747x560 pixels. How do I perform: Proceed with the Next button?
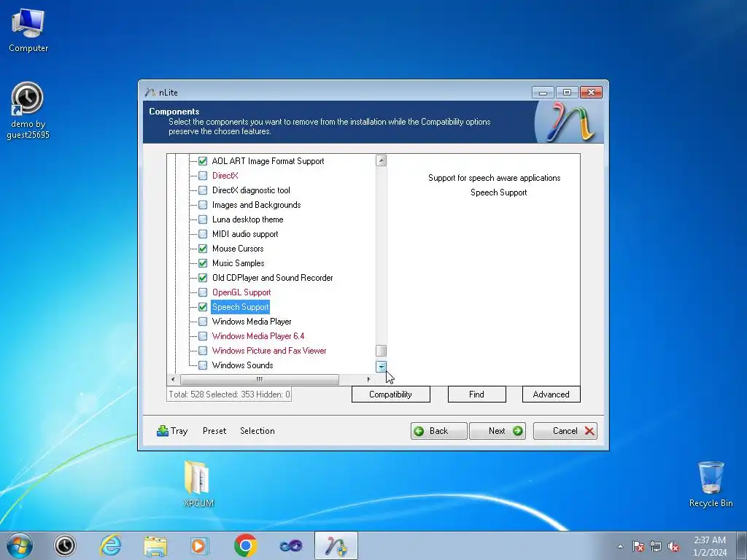498,431
